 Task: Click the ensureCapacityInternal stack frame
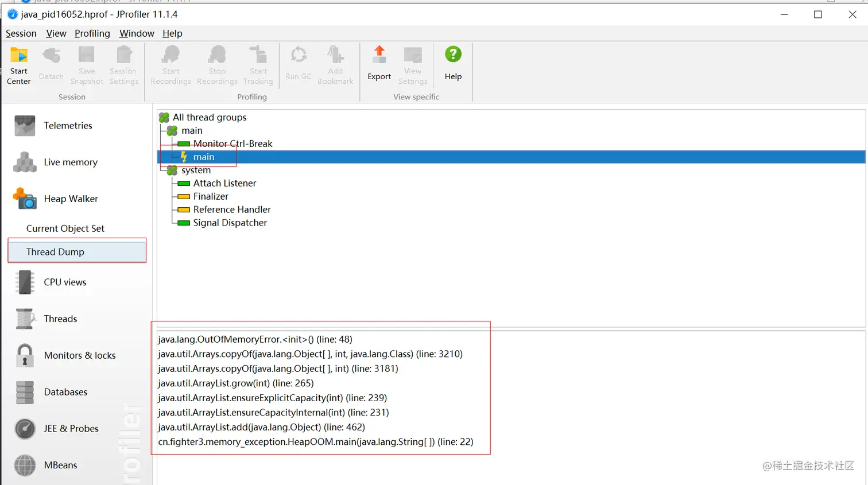click(x=273, y=413)
